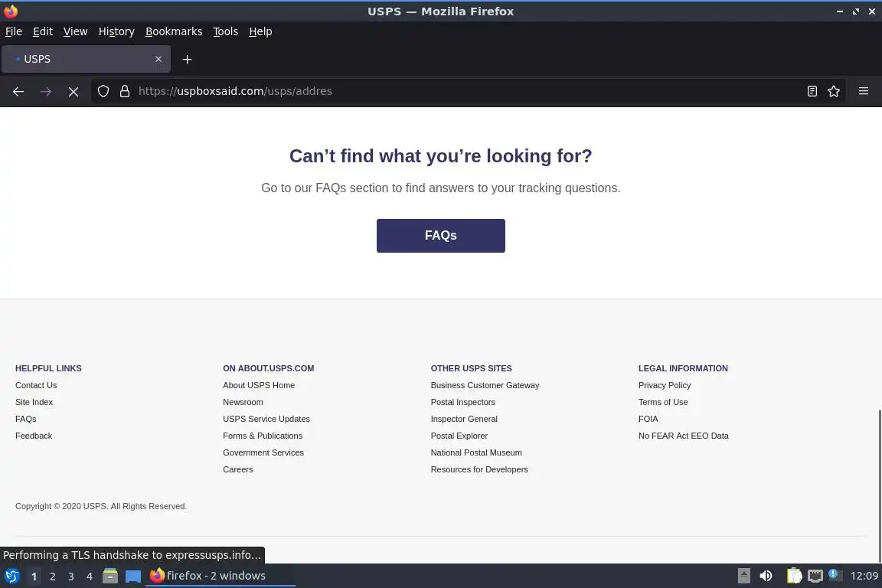Screen dimensions: 882x588
Task: Open the History menu
Action: pos(116,31)
